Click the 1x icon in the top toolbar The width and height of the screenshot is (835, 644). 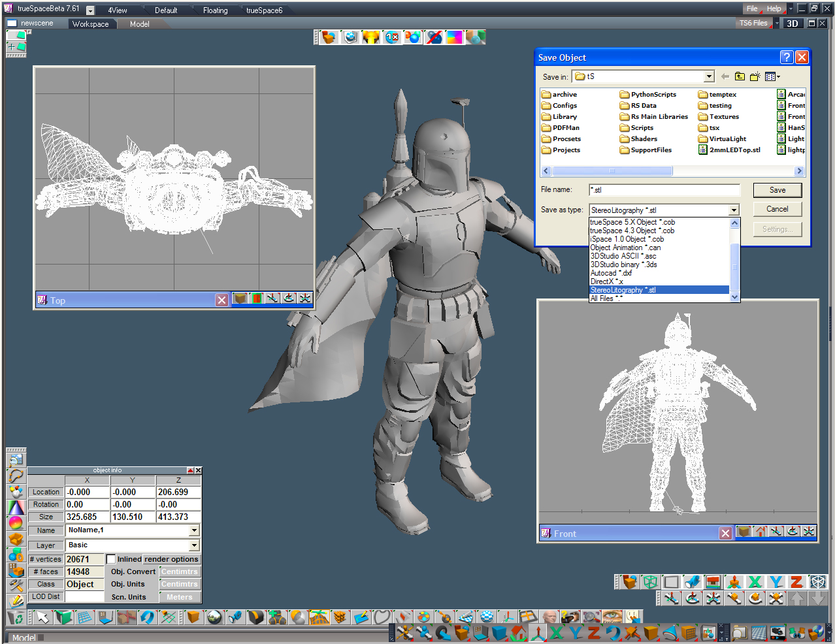392,37
